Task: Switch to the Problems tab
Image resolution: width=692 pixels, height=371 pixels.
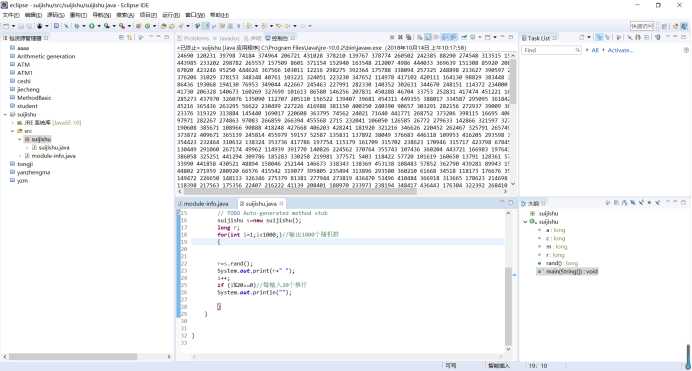Action: pos(193,38)
